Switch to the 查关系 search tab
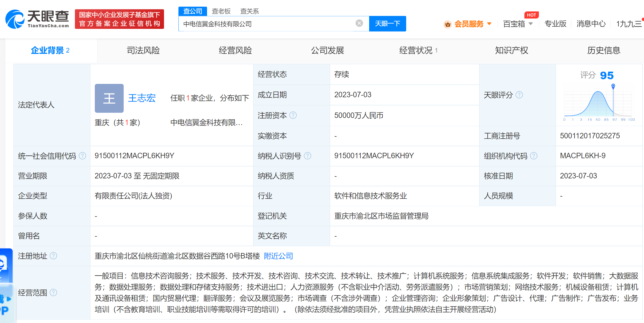The image size is (644, 323). [250, 11]
